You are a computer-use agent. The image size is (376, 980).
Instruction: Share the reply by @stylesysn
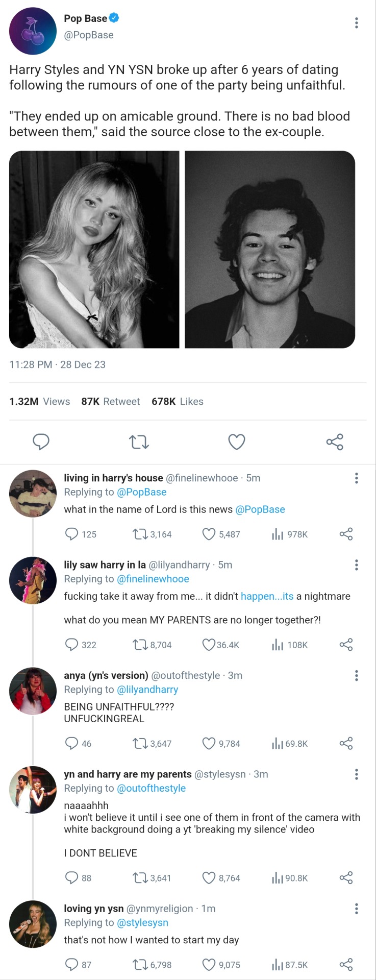pos(346,878)
